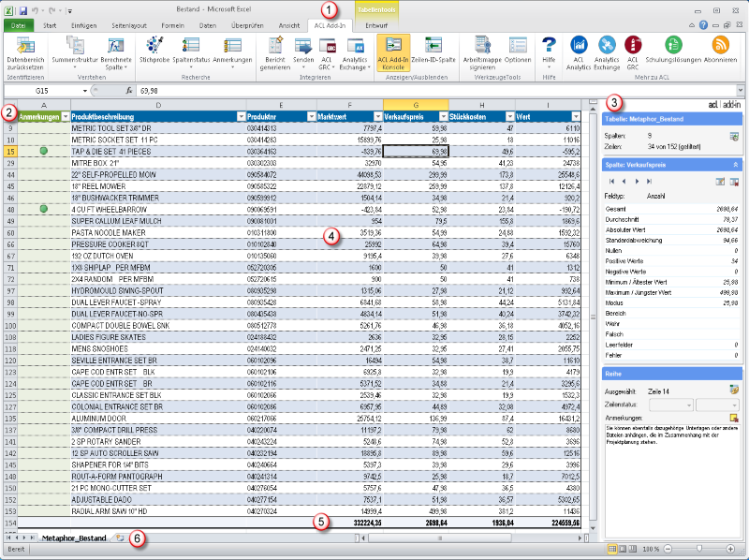749x560 pixels.
Task: Open the Verkaufspreis column filter dropdown
Action: 442,117
